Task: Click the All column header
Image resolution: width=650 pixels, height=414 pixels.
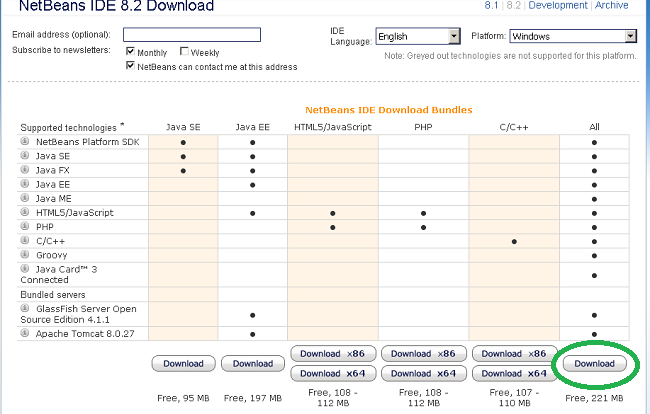Action: [x=594, y=127]
